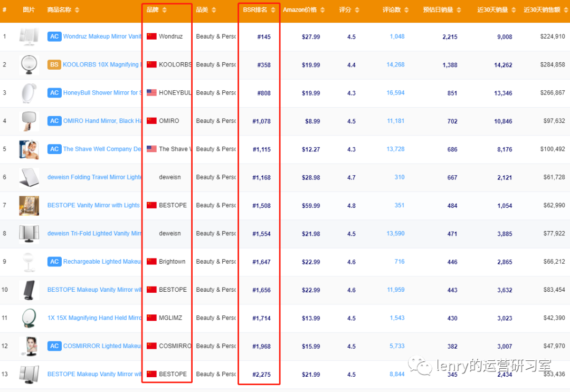Sort by BSR排名 column arrows
The height and width of the screenshot is (392, 570).
point(273,10)
